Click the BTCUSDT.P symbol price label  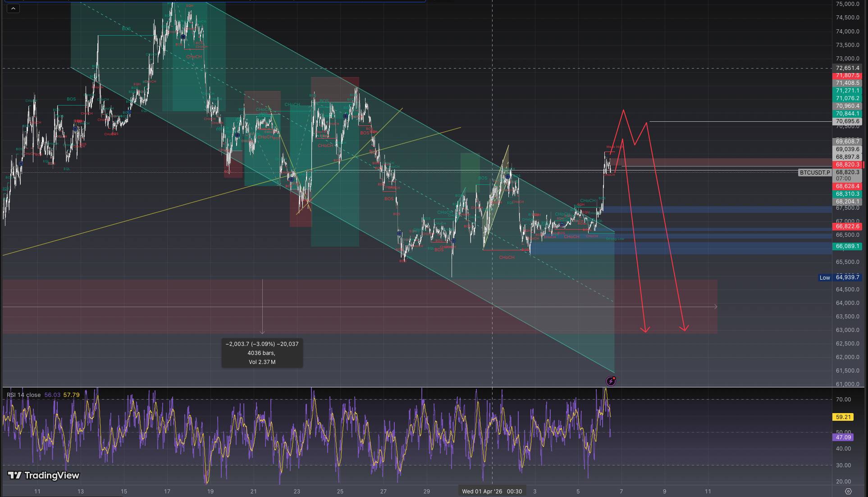[815, 173]
